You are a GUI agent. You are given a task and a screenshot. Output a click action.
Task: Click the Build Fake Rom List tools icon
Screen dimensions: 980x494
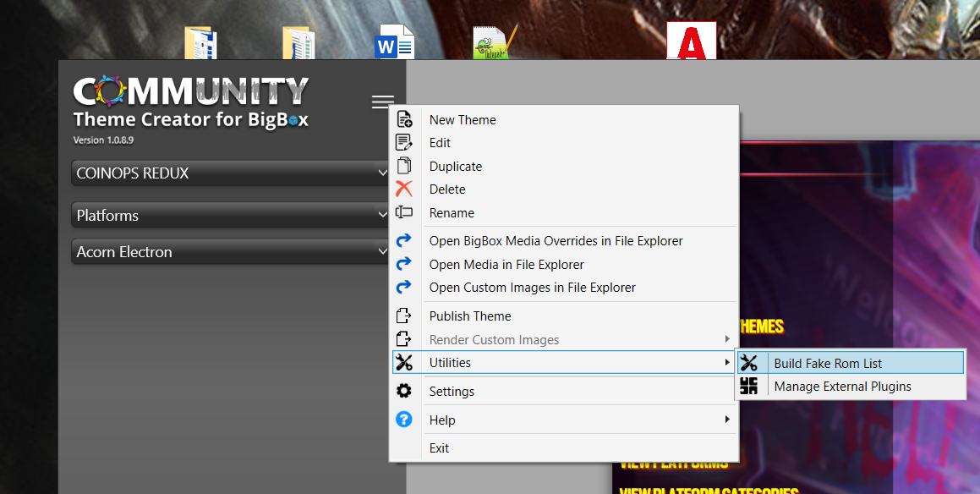(x=749, y=363)
